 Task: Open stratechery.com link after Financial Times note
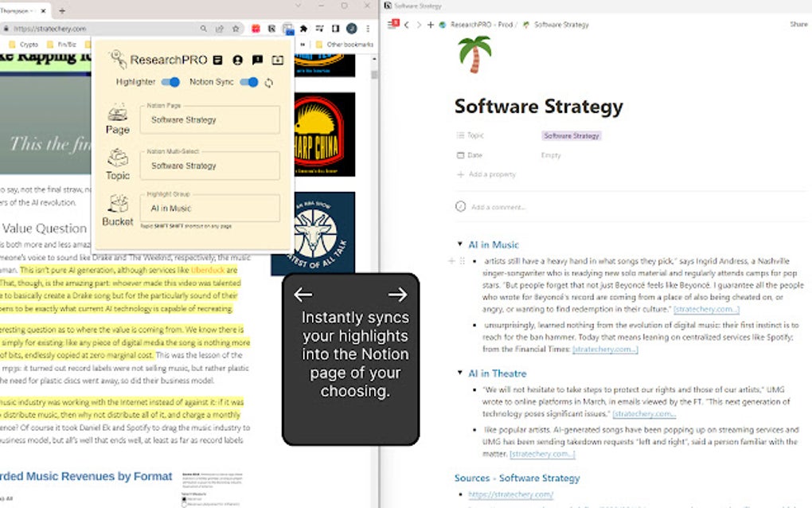605,349
